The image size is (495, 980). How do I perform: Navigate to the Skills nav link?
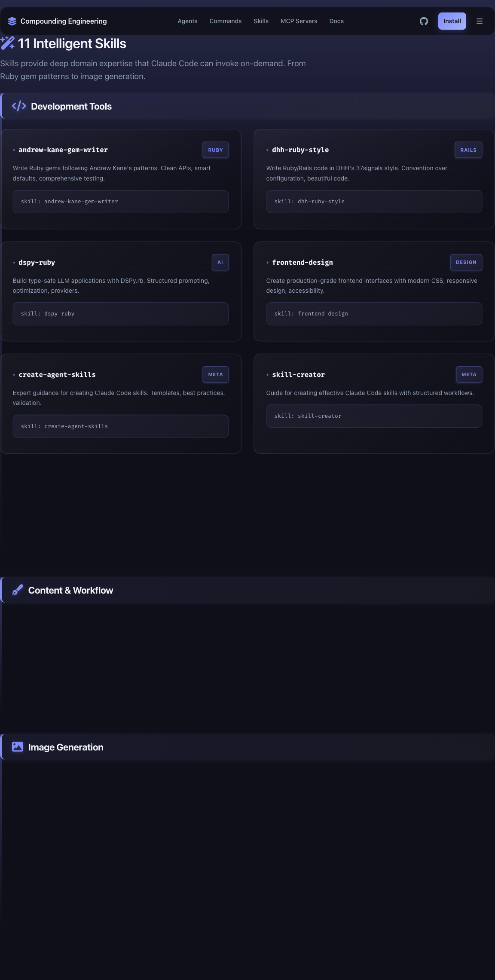point(261,21)
